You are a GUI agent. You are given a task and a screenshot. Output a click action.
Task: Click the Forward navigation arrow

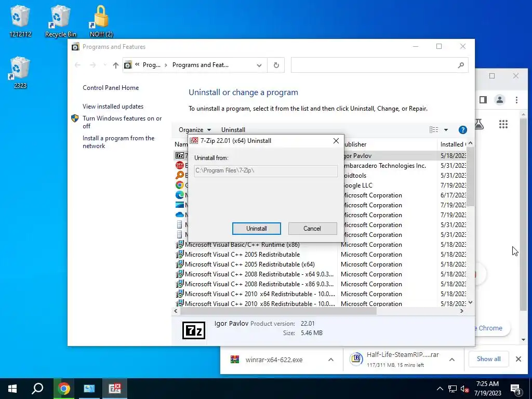pyautogui.click(x=92, y=65)
